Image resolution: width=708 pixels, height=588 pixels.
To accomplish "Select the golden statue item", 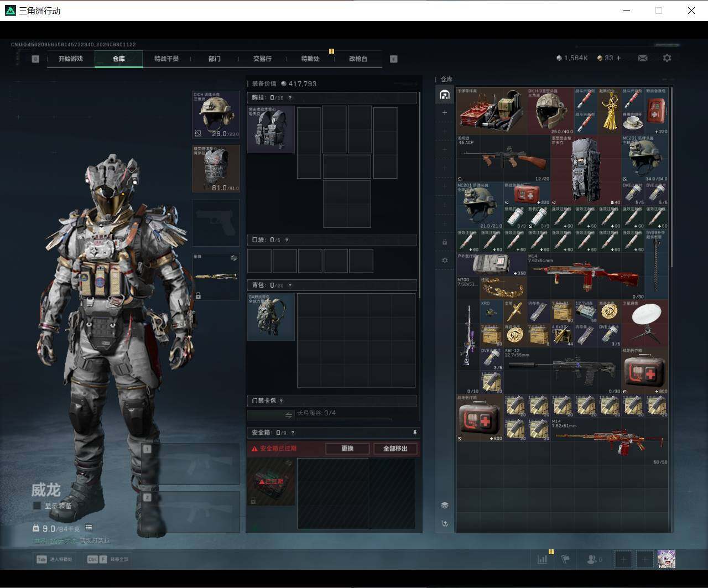I will click(x=610, y=111).
